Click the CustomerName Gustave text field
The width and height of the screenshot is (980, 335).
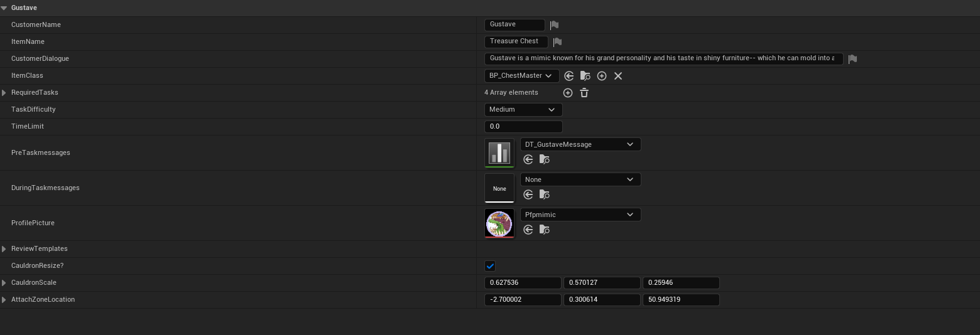(514, 24)
